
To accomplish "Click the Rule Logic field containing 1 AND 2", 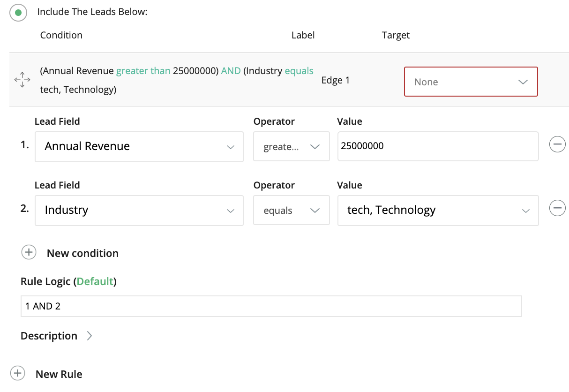I will [x=271, y=306].
